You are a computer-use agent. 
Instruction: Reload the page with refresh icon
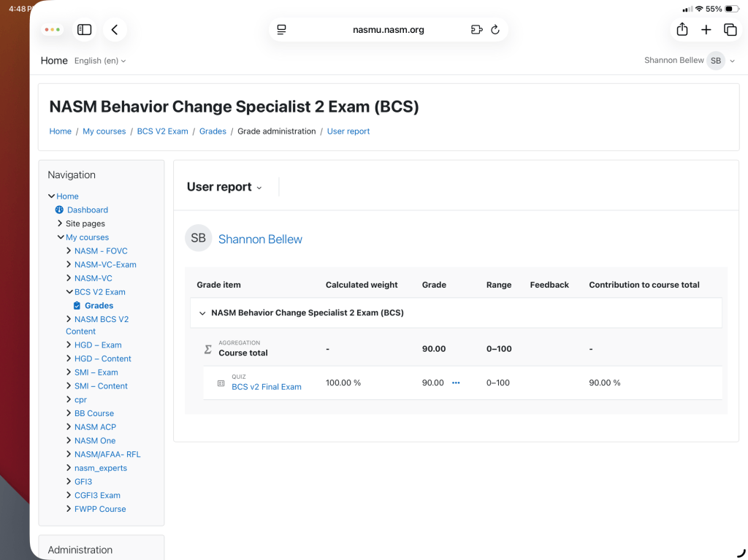[495, 30]
